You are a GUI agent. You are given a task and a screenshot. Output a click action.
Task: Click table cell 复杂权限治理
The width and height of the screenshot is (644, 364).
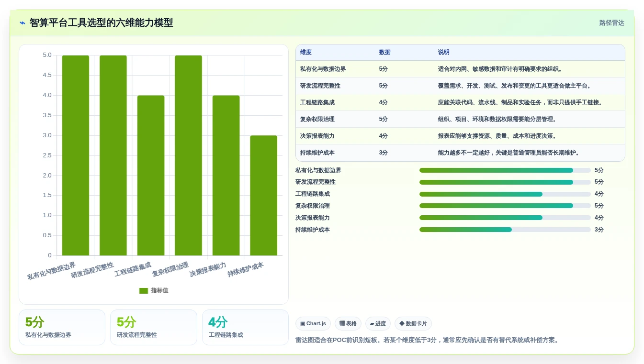click(x=317, y=119)
